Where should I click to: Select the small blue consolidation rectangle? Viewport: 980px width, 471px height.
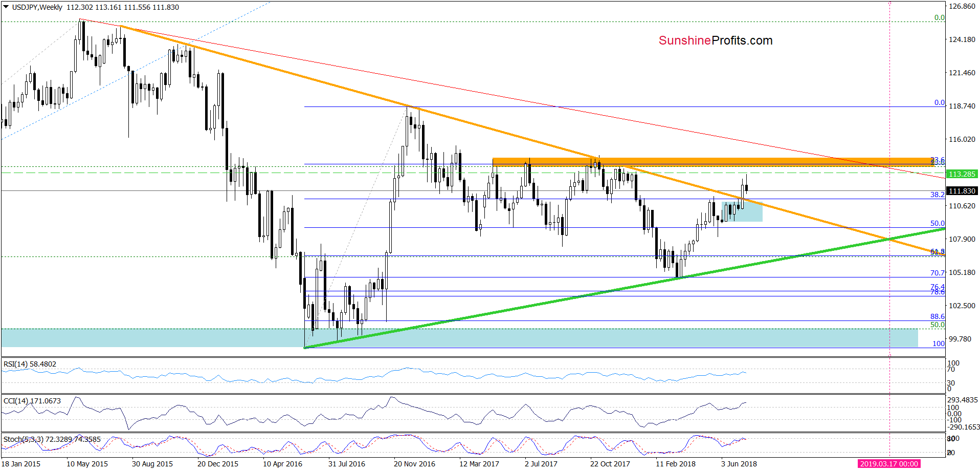click(742, 211)
